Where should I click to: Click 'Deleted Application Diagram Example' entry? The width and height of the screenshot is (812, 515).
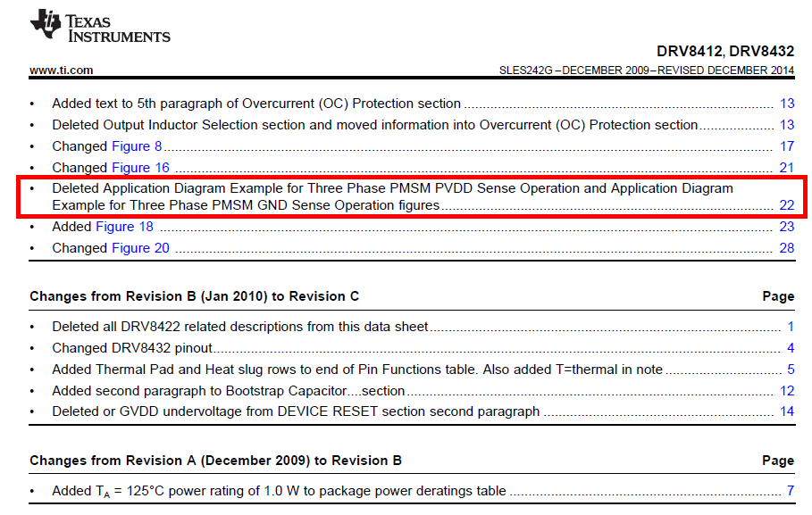tap(392, 196)
